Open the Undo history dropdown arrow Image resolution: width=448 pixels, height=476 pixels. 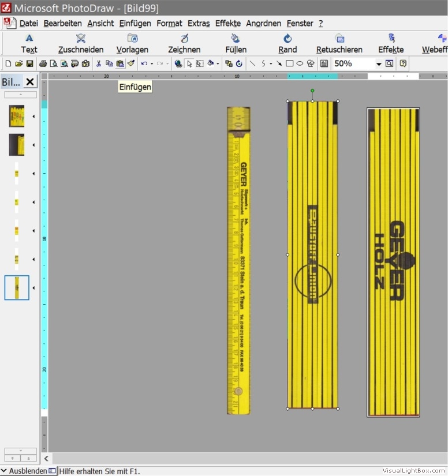(152, 63)
